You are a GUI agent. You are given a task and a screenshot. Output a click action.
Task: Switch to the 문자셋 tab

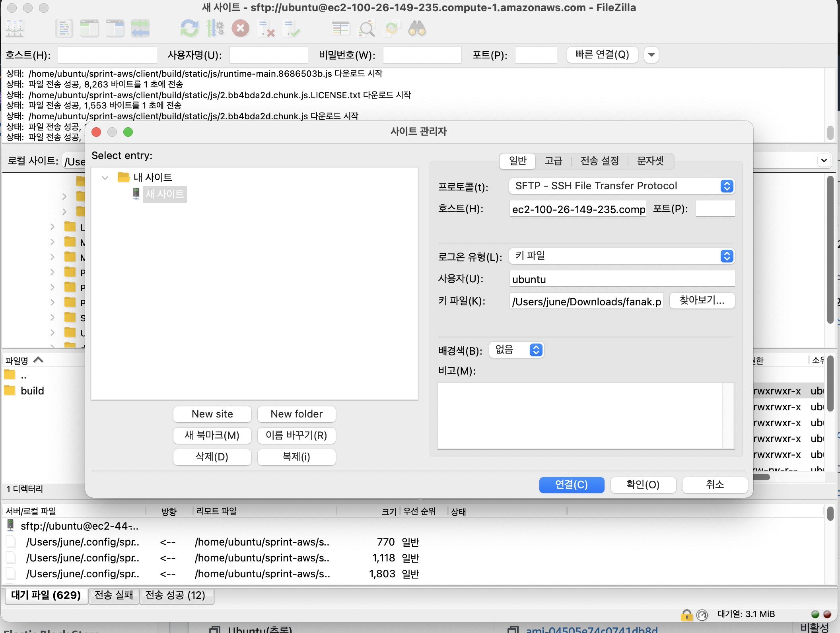(x=651, y=161)
